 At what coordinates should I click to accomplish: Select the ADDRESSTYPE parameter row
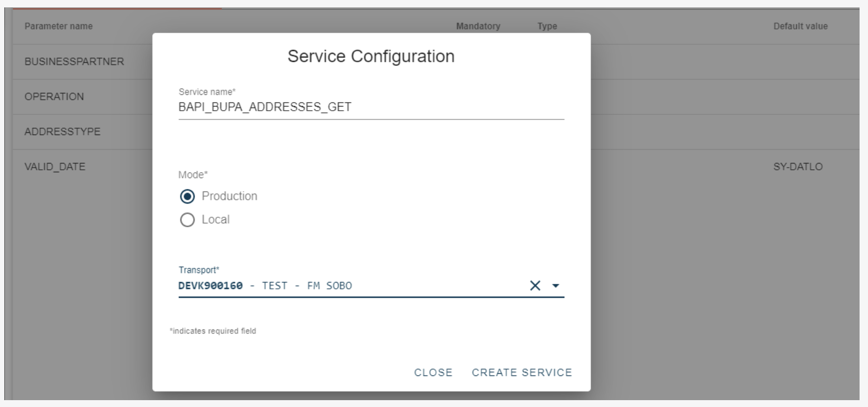(62, 132)
